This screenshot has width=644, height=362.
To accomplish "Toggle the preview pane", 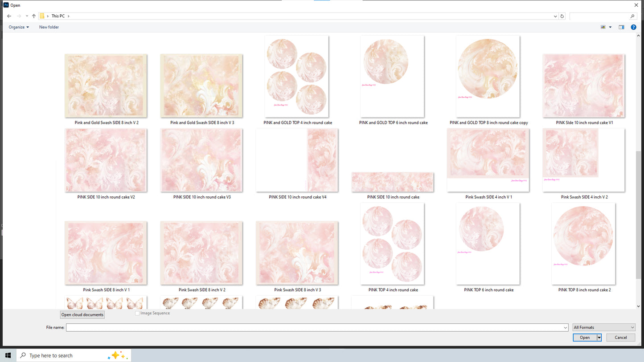I will pyautogui.click(x=621, y=27).
